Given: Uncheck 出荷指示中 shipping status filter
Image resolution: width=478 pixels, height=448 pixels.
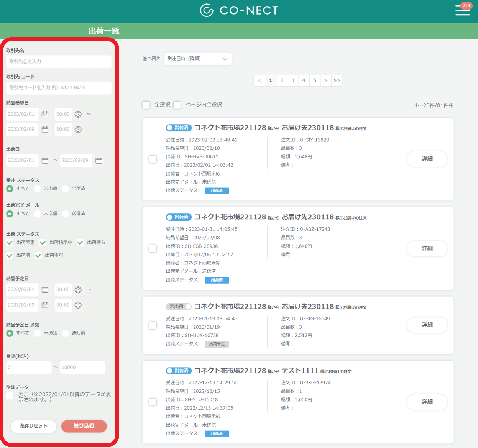Looking at the screenshot, I should tap(43, 243).
